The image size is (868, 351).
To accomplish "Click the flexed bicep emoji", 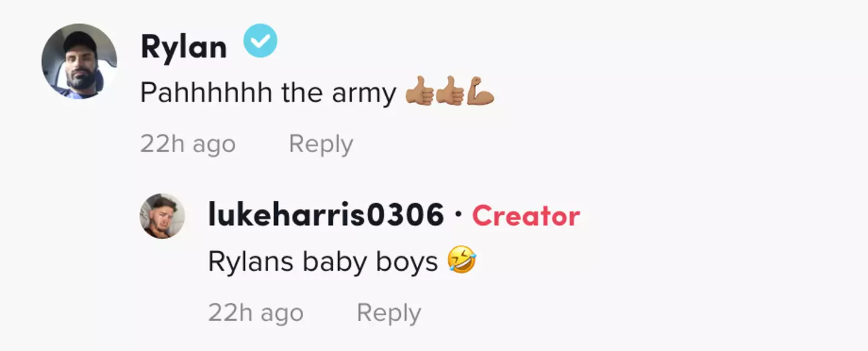I will (x=480, y=92).
